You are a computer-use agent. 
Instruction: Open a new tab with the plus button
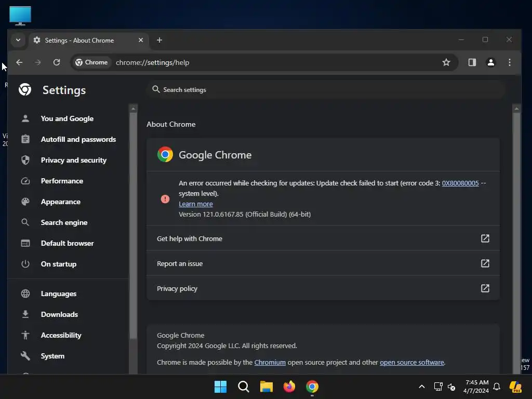[159, 40]
